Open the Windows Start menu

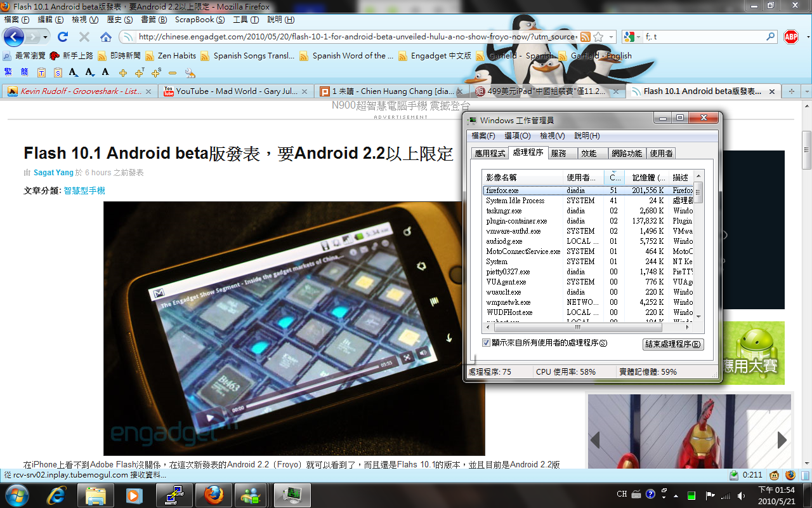(x=16, y=495)
